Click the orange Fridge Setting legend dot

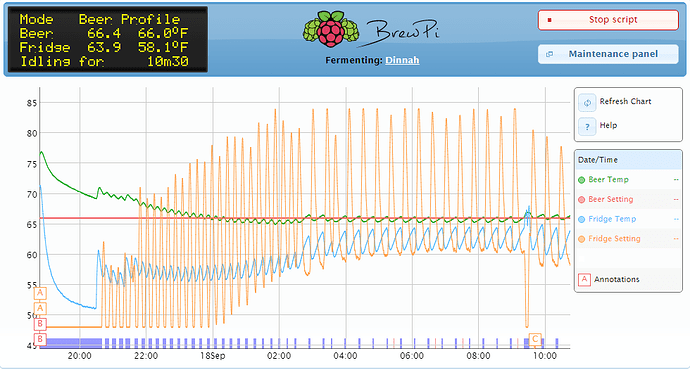point(581,239)
